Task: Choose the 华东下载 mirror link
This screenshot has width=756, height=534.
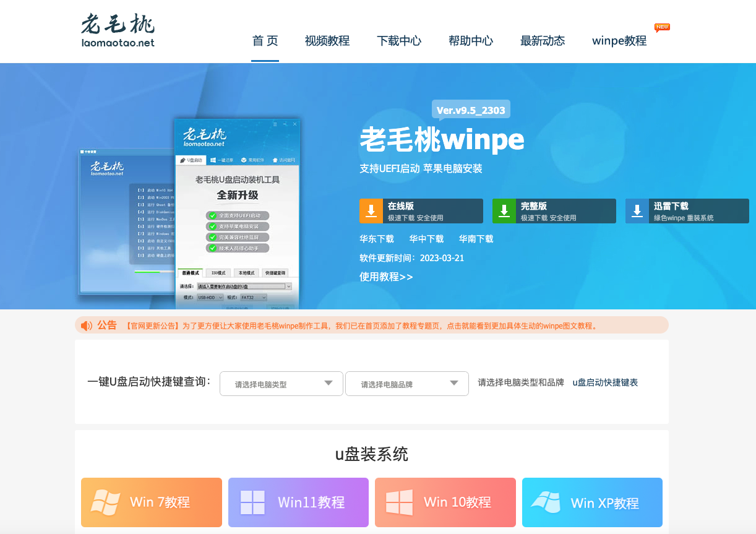Action: pyautogui.click(x=377, y=239)
